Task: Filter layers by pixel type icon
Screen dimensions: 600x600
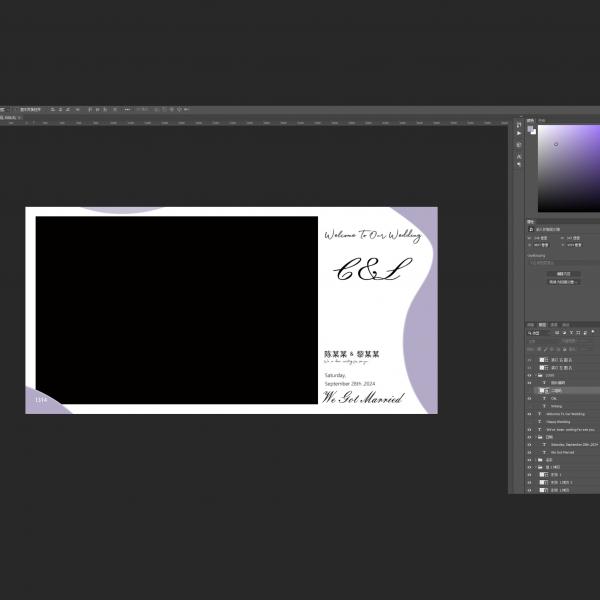Action: 558,332
